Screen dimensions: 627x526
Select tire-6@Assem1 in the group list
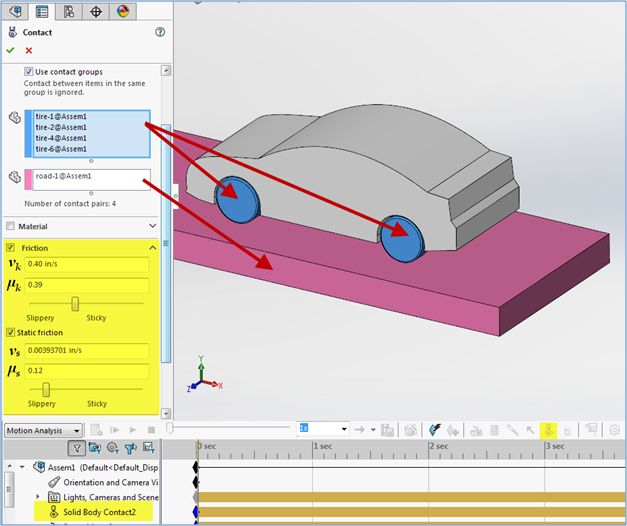[x=61, y=149]
